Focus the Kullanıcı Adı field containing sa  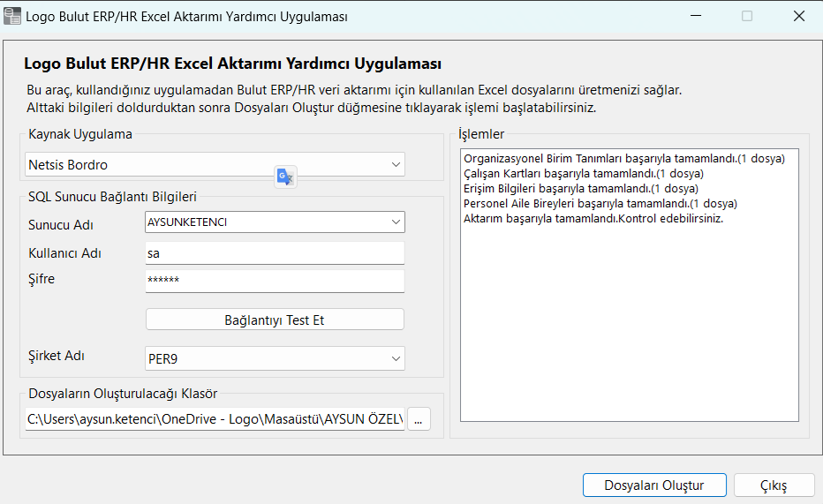pos(274,253)
